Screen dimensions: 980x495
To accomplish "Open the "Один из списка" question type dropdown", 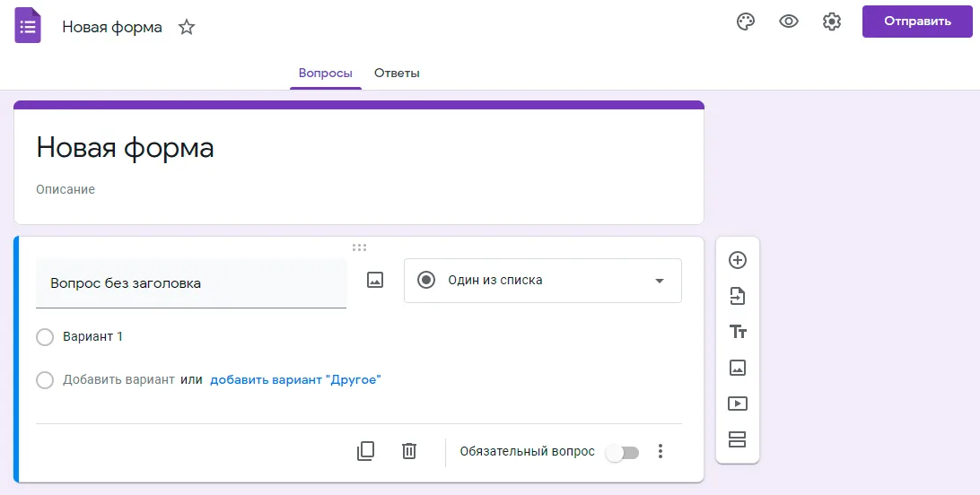I will coord(542,281).
